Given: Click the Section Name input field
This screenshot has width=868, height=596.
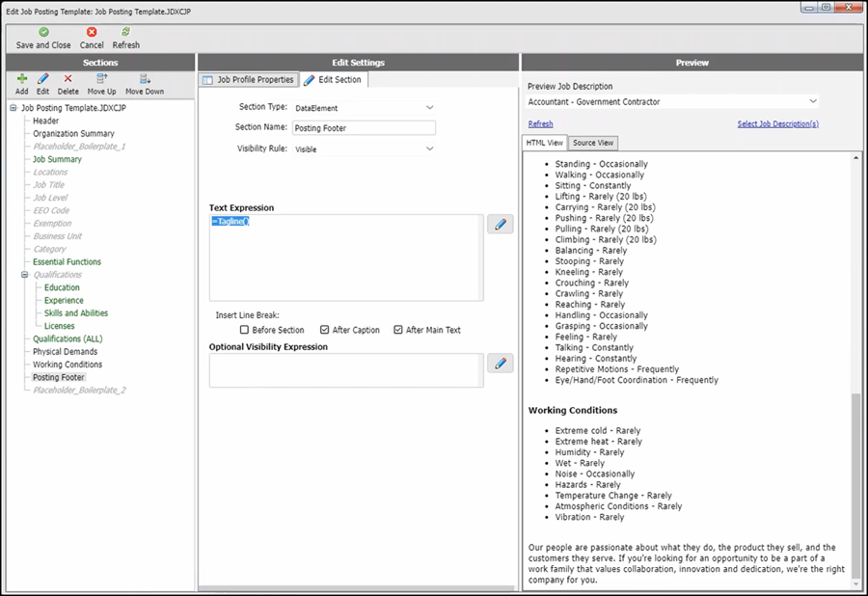Looking at the screenshot, I should tap(364, 128).
